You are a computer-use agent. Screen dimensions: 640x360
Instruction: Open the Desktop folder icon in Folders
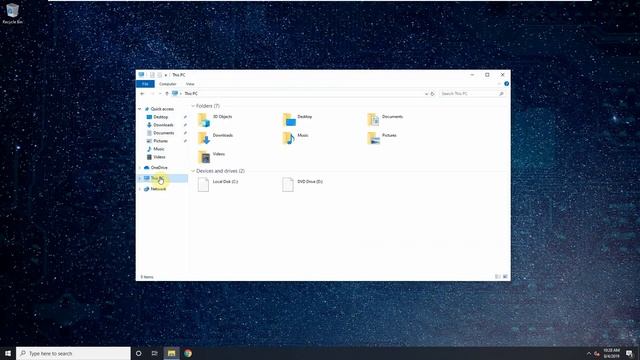coord(289,120)
